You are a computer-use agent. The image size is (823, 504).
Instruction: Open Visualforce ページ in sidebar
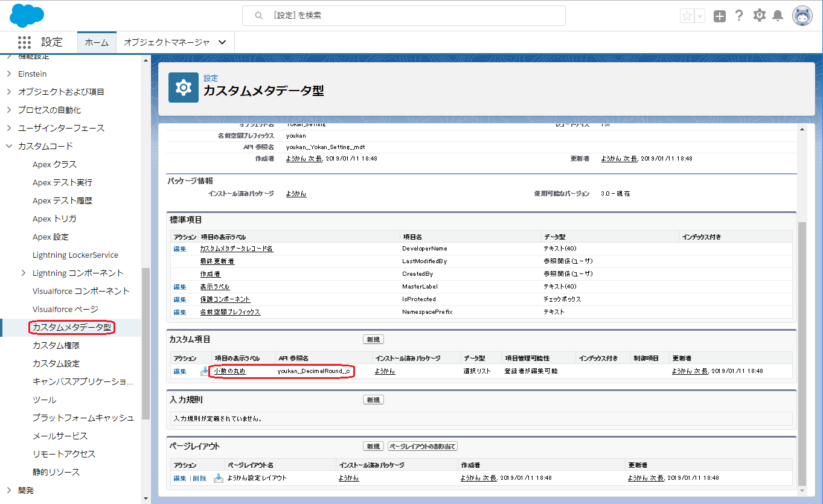coord(65,309)
